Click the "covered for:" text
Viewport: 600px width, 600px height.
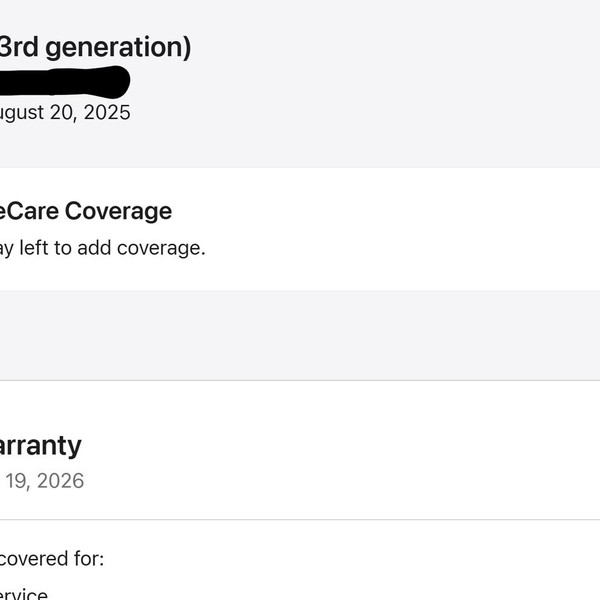click(x=51, y=557)
